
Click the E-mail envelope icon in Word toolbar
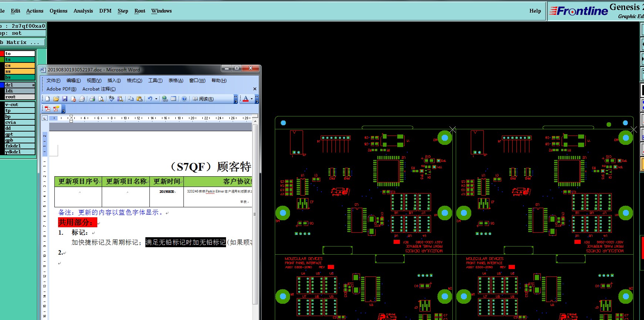tap(82, 99)
